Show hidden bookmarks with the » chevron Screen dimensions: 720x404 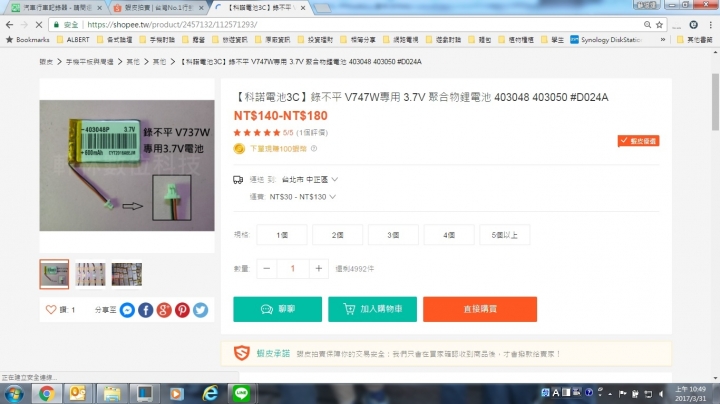tap(663, 40)
